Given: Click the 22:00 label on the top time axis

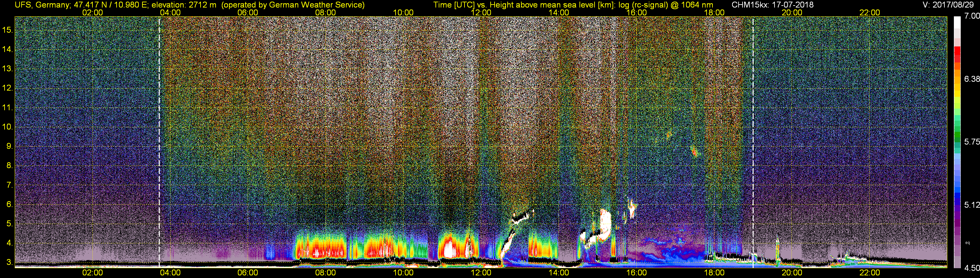Looking at the screenshot, I should click(x=870, y=12).
